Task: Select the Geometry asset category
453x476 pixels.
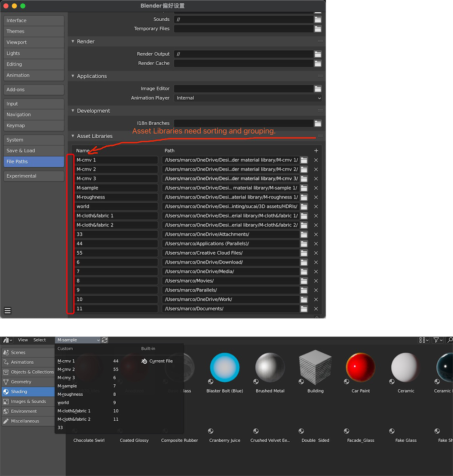Action: 28,382
